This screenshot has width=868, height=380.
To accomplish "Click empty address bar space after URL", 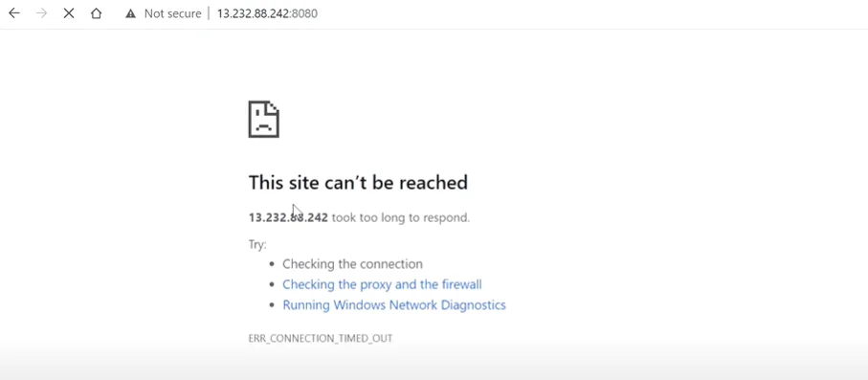I will [x=587, y=13].
